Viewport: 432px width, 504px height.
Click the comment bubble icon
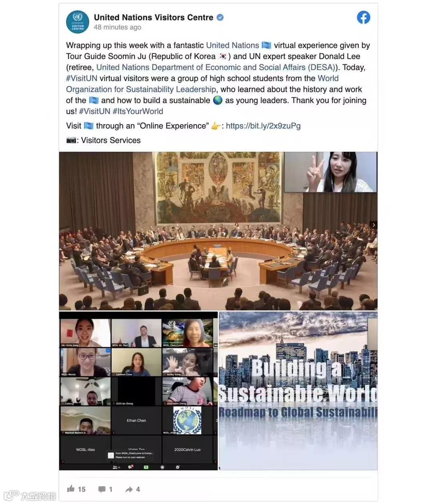click(x=102, y=489)
